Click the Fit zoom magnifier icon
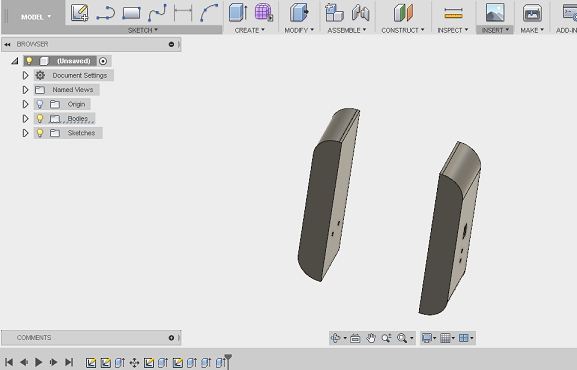The width and height of the screenshot is (577, 370). [402, 338]
